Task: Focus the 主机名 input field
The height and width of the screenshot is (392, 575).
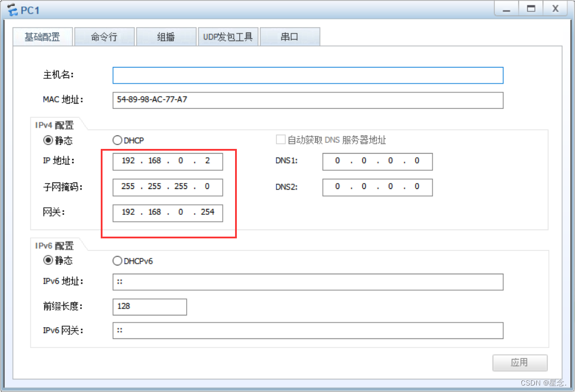Action: pos(308,75)
